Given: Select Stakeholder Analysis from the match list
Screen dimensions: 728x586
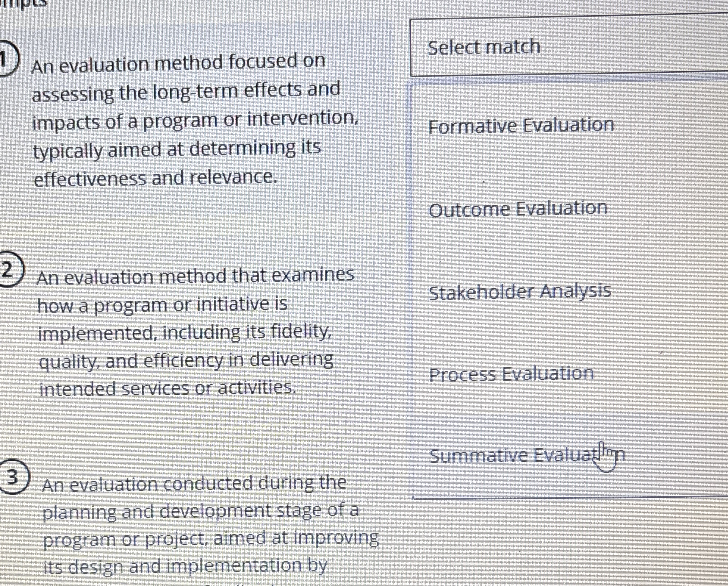Looking at the screenshot, I should click(x=520, y=291).
